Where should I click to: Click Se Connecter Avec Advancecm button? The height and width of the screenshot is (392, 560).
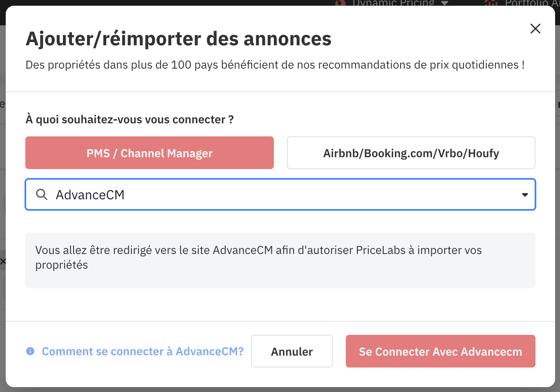click(x=440, y=351)
